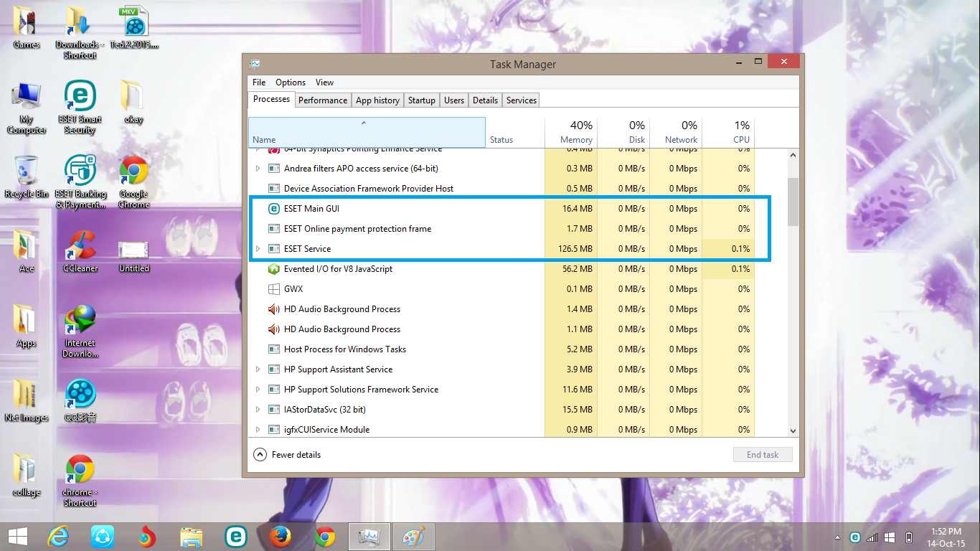
Task: Select the Untitled file on the desktop
Action: click(x=133, y=256)
